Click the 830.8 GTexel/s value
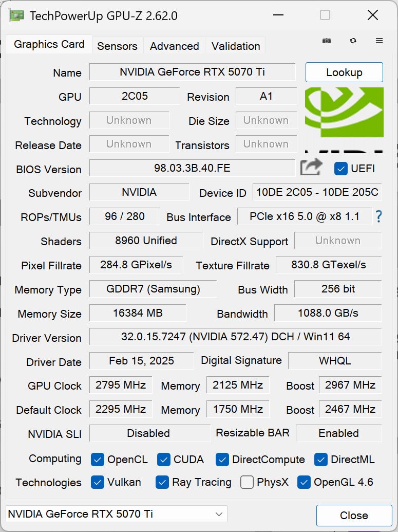The width and height of the screenshot is (398, 532). click(329, 264)
